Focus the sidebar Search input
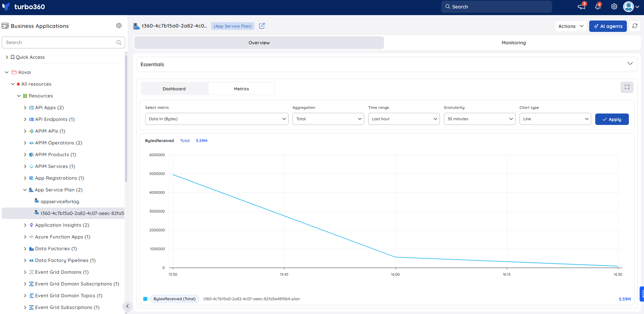The height and width of the screenshot is (314, 644). [x=63, y=42]
